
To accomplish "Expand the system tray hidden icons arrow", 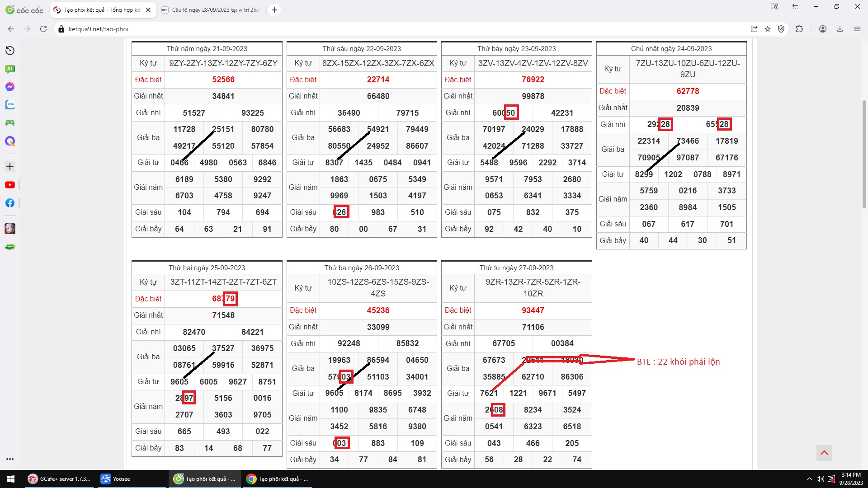I will coord(809,479).
